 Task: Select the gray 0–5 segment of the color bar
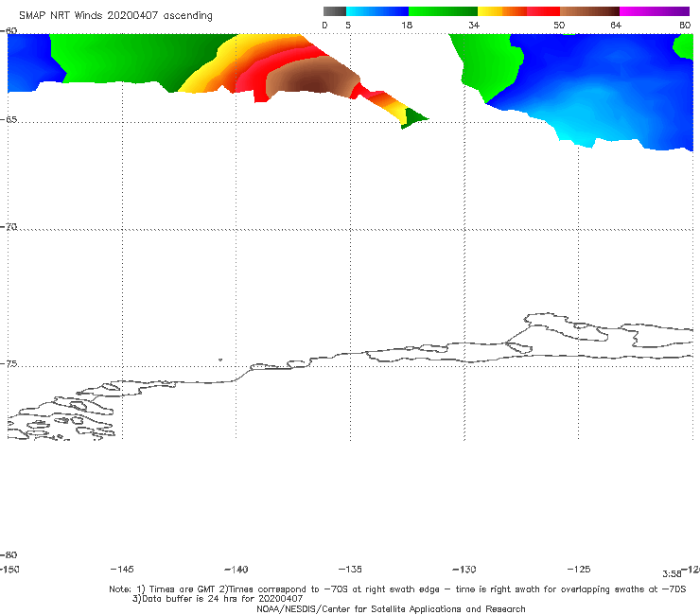point(335,11)
